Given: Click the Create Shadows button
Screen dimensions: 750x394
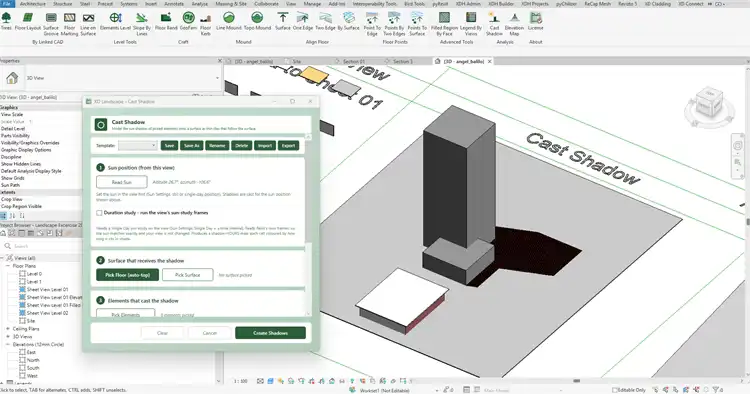Looking at the screenshot, I should [x=270, y=333].
